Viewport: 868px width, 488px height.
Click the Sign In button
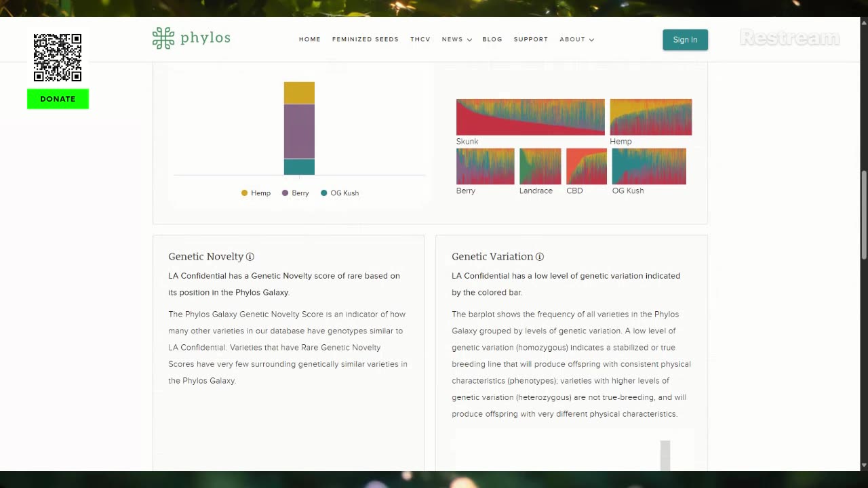pos(685,39)
